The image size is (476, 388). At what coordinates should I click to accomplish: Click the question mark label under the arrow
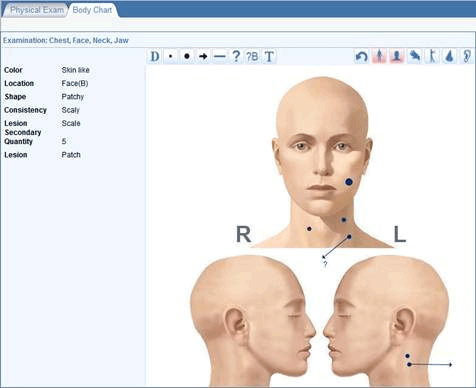click(x=325, y=264)
